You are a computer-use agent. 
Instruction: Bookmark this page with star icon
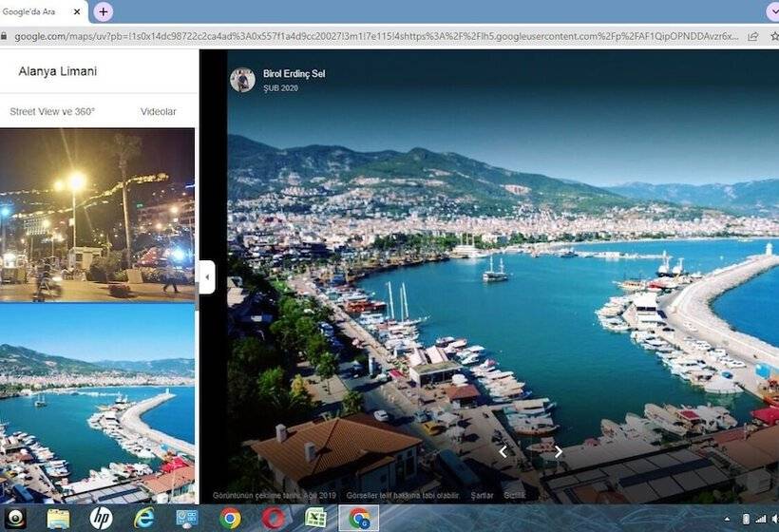tap(773, 36)
